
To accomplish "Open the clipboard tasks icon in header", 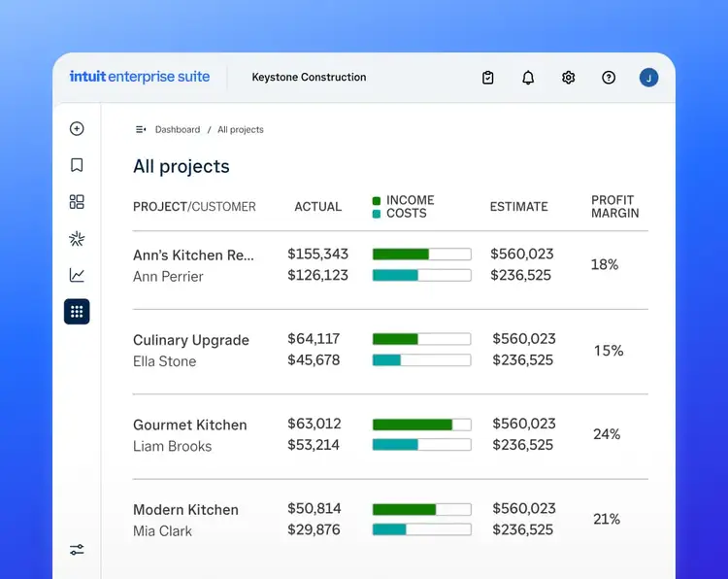I will click(x=488, y=78).
